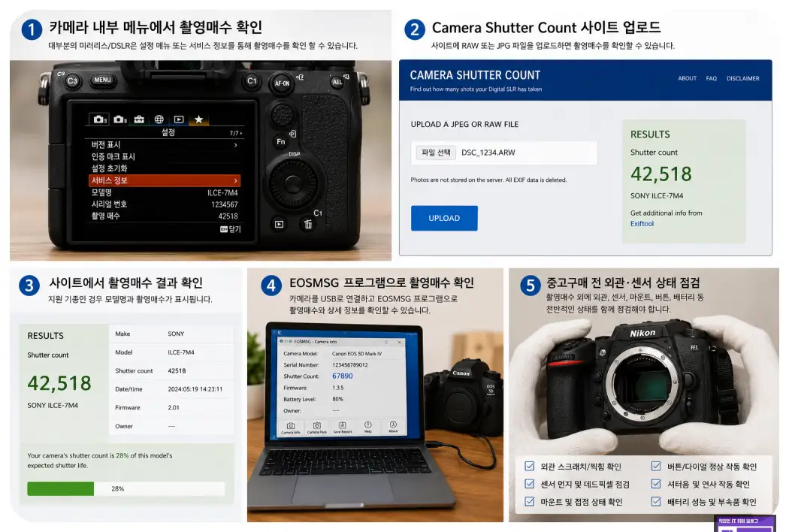Select the star My Menu tab
The image size is (789, 532).
pyautogui.click(x=199, y=119)
